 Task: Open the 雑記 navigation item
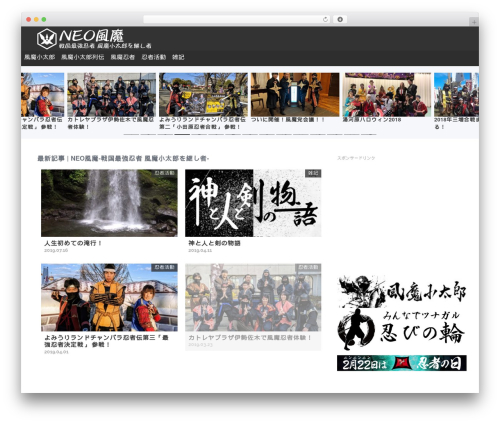click(x=178, y=57)
